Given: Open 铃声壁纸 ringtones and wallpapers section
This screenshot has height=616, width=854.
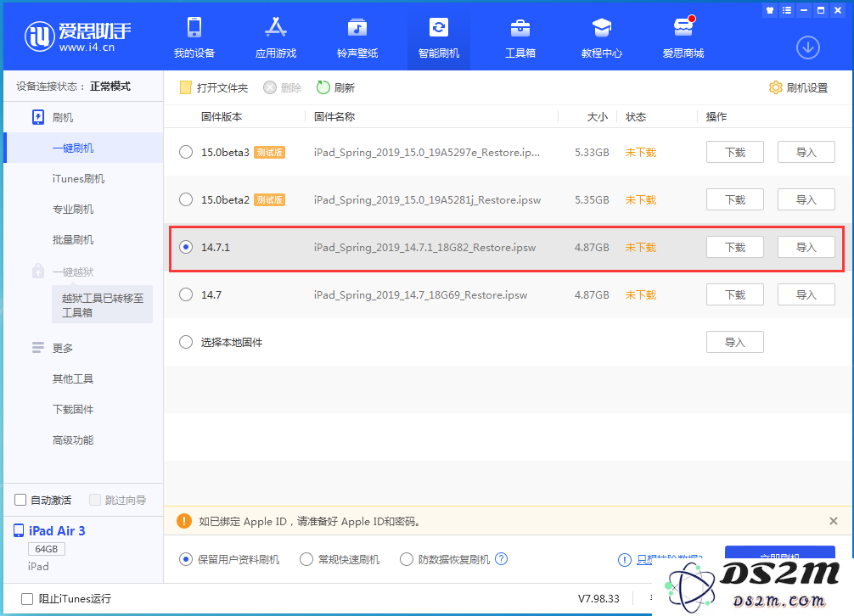Looking at the screenshot, I should click(x=357, y=37).
